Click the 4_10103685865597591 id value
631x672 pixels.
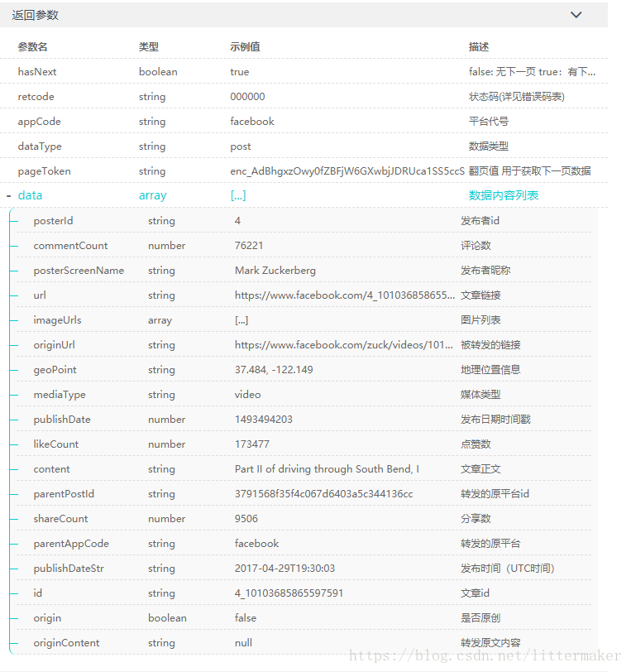pos(289,593)
